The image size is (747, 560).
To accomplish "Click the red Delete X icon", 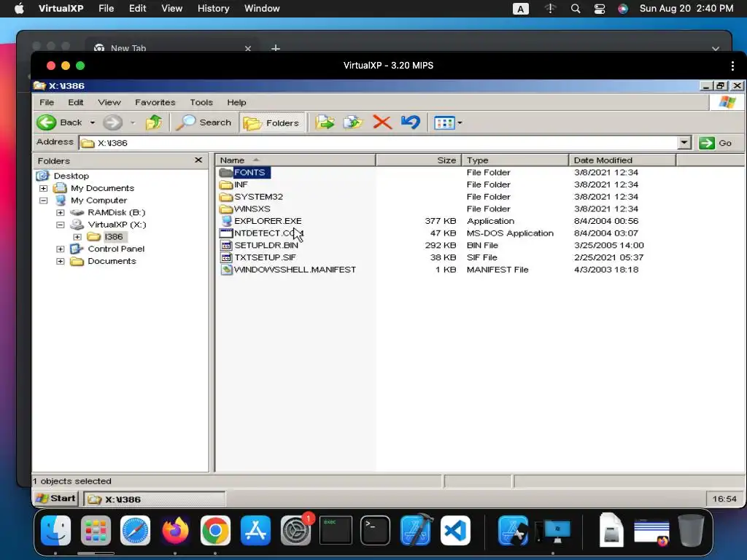I will point(382,122).
